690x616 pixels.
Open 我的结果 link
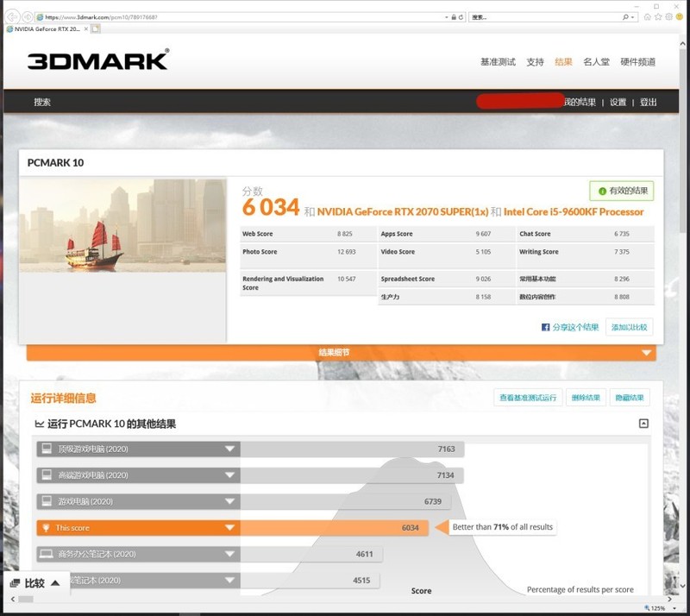(580, 102)
